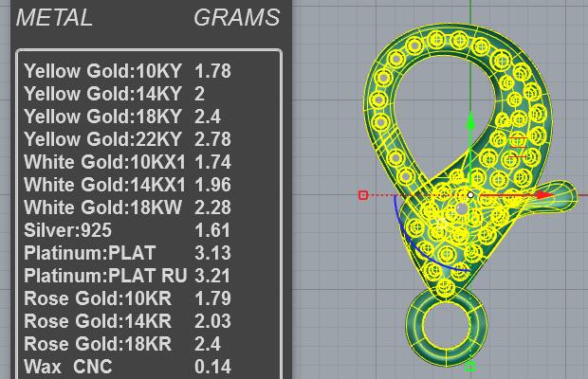Click the METAL column header

55,18
